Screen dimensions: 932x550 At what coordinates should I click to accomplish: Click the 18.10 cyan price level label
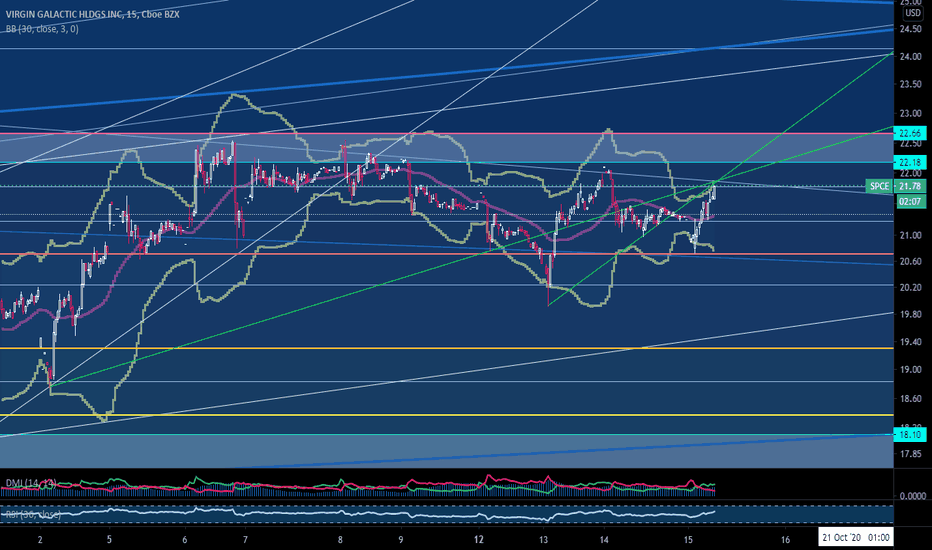910,435
